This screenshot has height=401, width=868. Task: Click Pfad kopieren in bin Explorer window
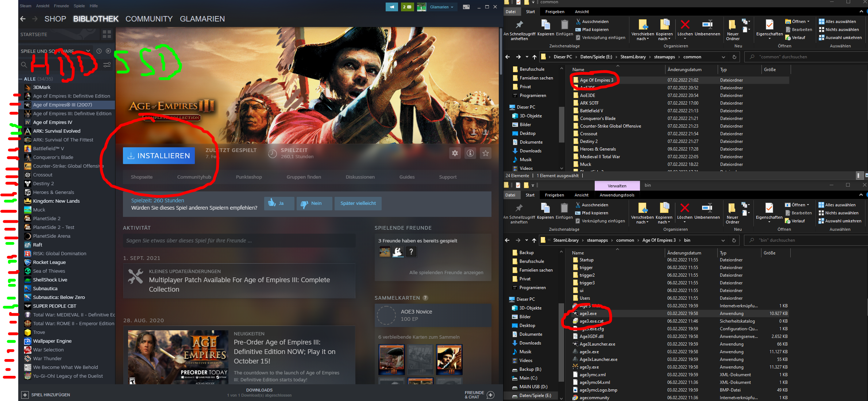[591, 213]
